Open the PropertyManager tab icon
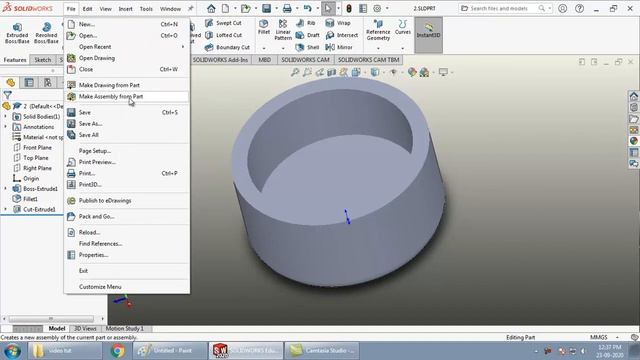The width and height of the screenshot is (640, 360). tap(29, 83)
